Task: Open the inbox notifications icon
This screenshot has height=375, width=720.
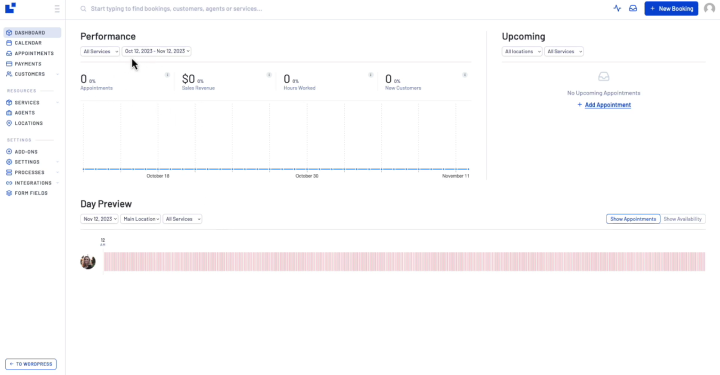Action: 633,8
